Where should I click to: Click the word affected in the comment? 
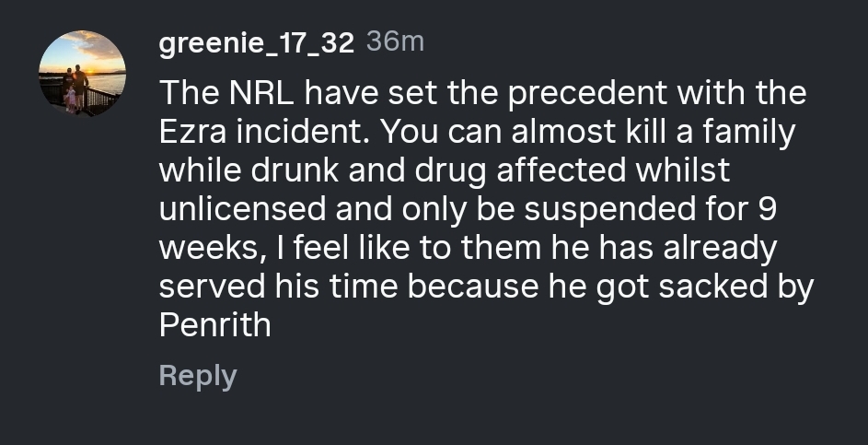561,170
